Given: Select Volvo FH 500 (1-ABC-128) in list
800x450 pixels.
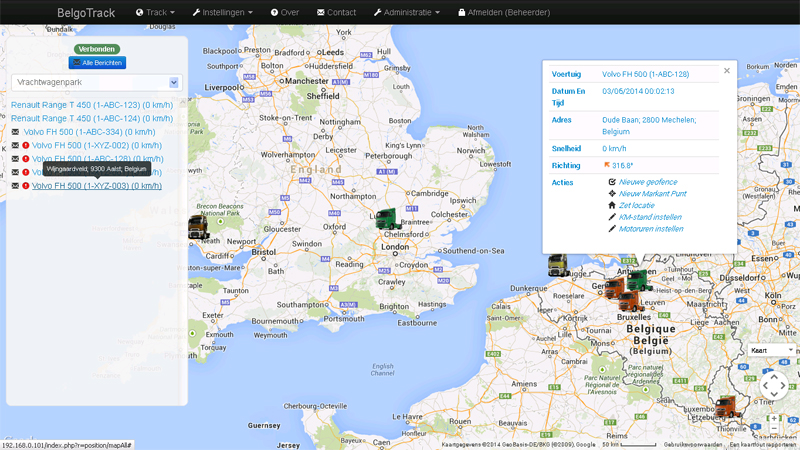Looking at the screenshot, I should (97, 159).
